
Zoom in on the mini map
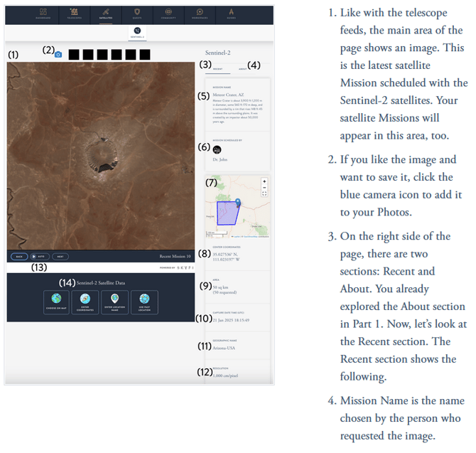pyautogui.click(x=264, y=181)
